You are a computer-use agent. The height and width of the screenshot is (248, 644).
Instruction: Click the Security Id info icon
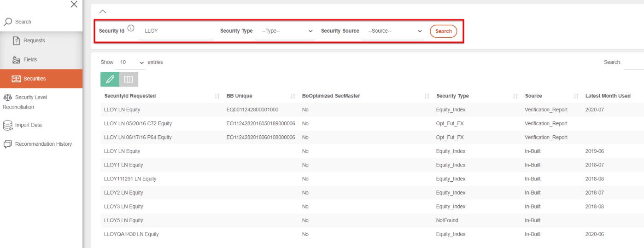(131, 30)
